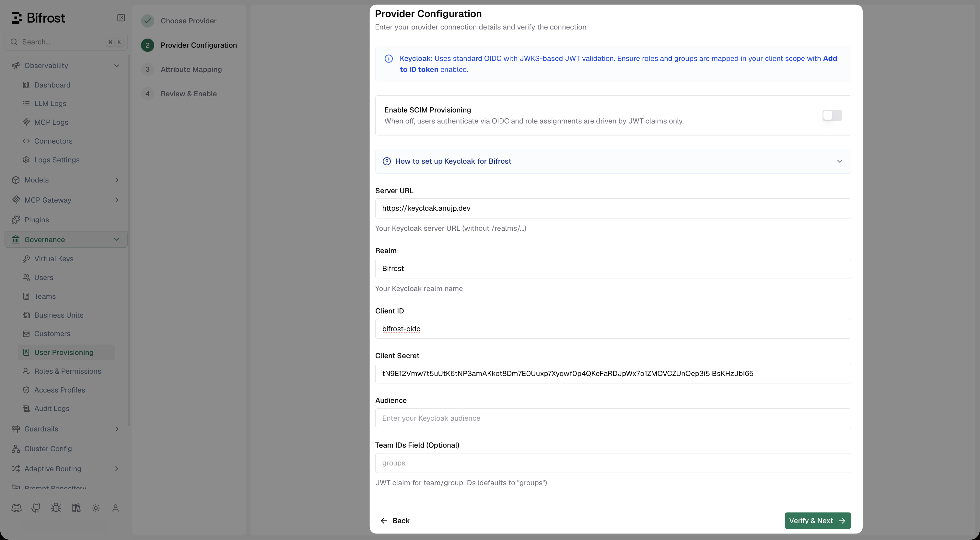This screenshot has width=980, height=540.
Task: Click the Client ID input field
Action: (x=613, y=329)
